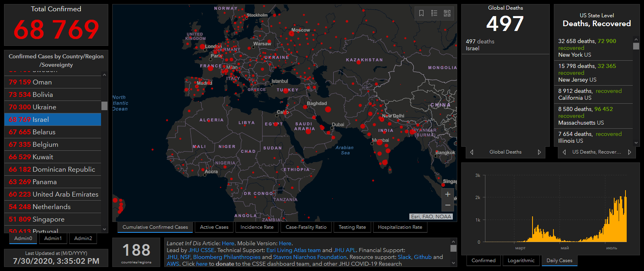The height and width of the screenshot is (271, 644).
Task: Select Incidence Rate map tab
Action: click(x=257, y=227)
